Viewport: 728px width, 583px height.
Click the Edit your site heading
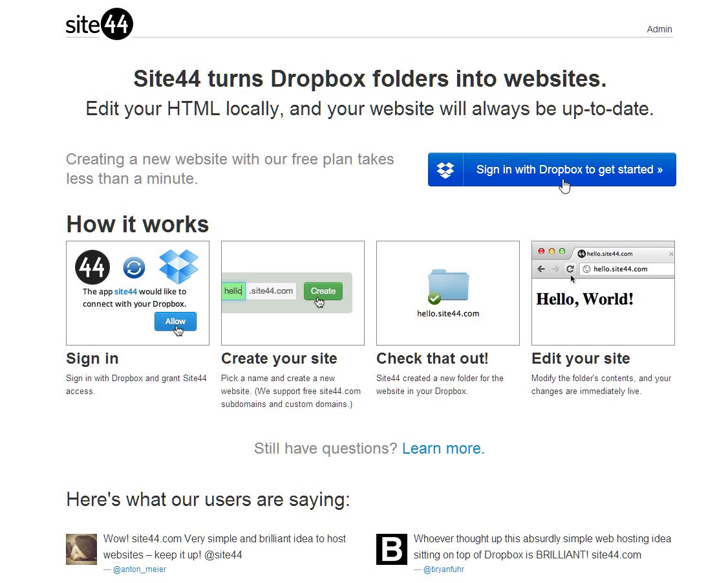click(x=581, y=358)
